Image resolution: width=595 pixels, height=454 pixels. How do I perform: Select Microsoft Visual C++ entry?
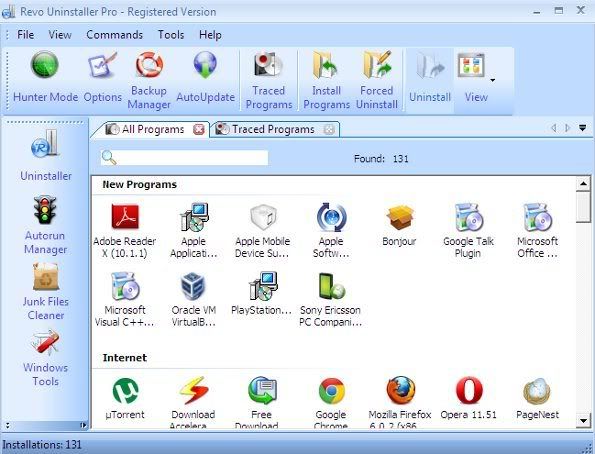tap(124, 300)
